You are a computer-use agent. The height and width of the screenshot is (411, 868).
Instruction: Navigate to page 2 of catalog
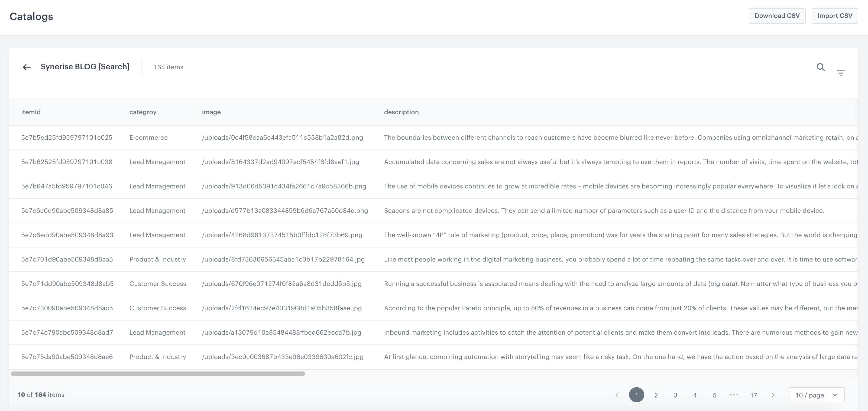[x=656, y=395]
